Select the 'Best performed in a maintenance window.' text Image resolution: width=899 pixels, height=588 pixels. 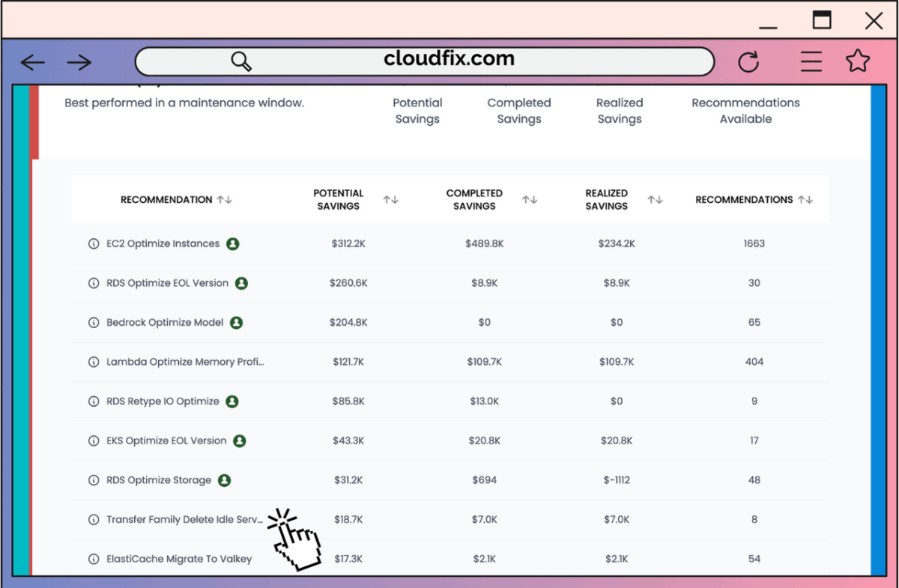pos(184,103)
